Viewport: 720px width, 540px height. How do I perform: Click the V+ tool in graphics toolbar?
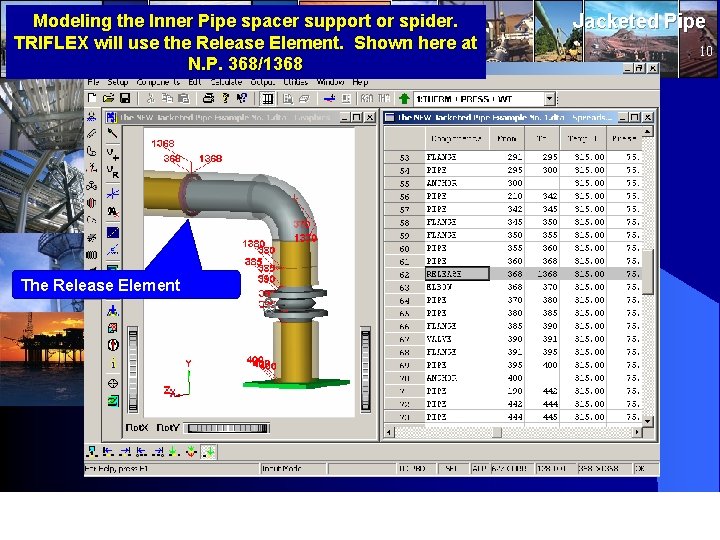pos(112,153)
